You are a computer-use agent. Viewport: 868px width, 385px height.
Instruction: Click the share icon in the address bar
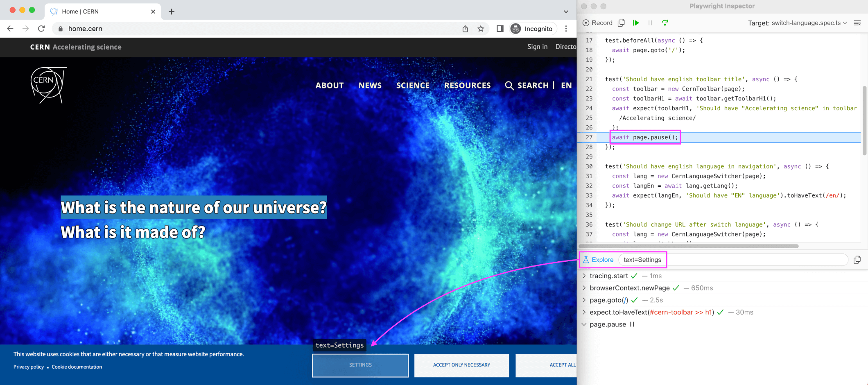coord(465,29)
